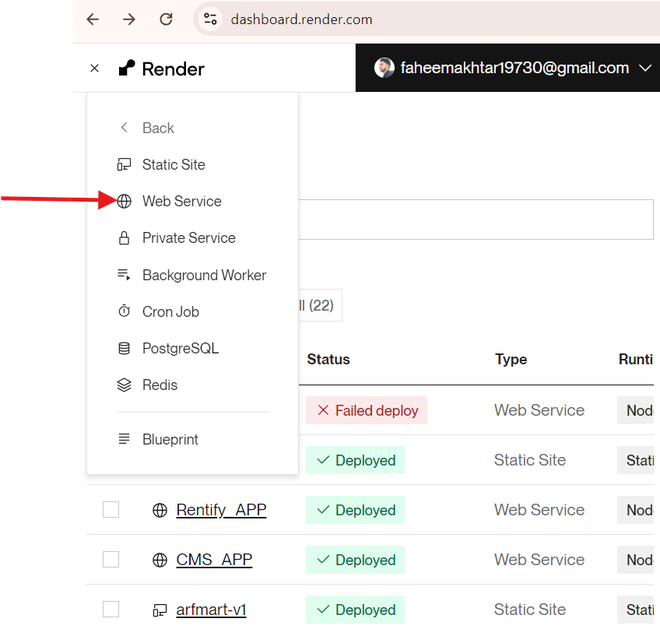Open the CMS_APP service link
The height and width of the screenshot is (629, 660).
pos(214,560)
